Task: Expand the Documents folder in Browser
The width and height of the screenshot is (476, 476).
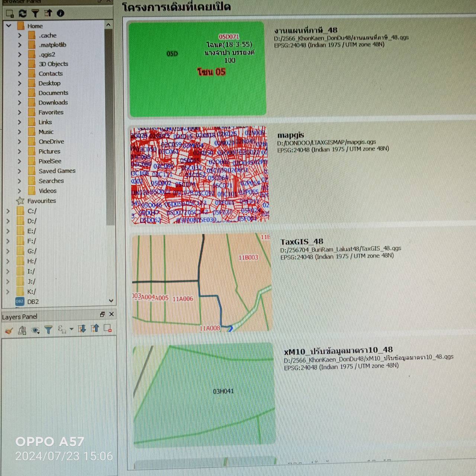Action: click(20, 93)
